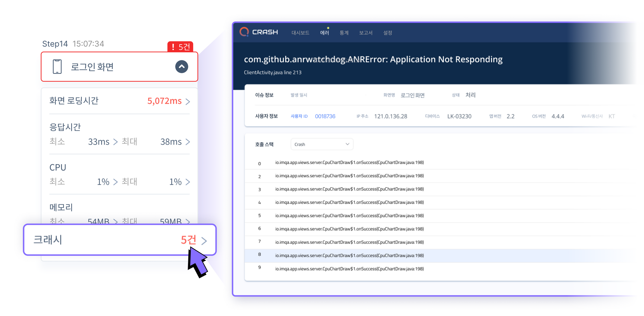This screenshot has width=644, height=316.
Task: Open the 통계 menu
Action: coord(344,33)
